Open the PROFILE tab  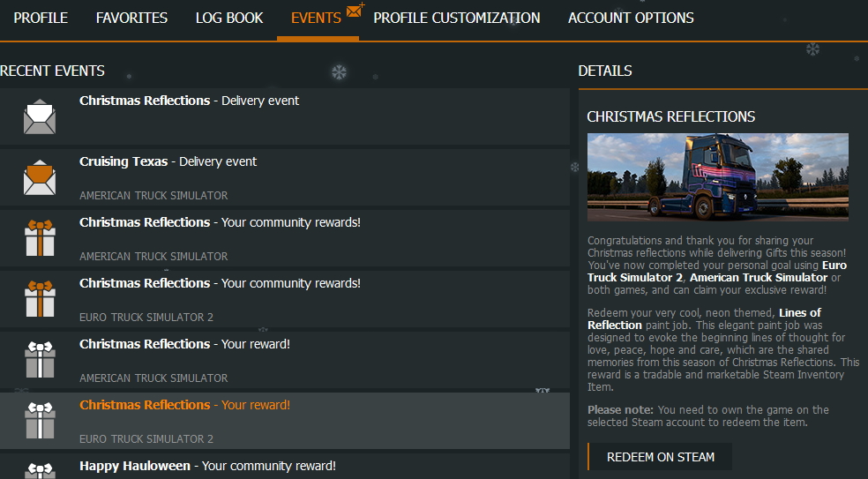pyautogui.click(x=41, y=18)
